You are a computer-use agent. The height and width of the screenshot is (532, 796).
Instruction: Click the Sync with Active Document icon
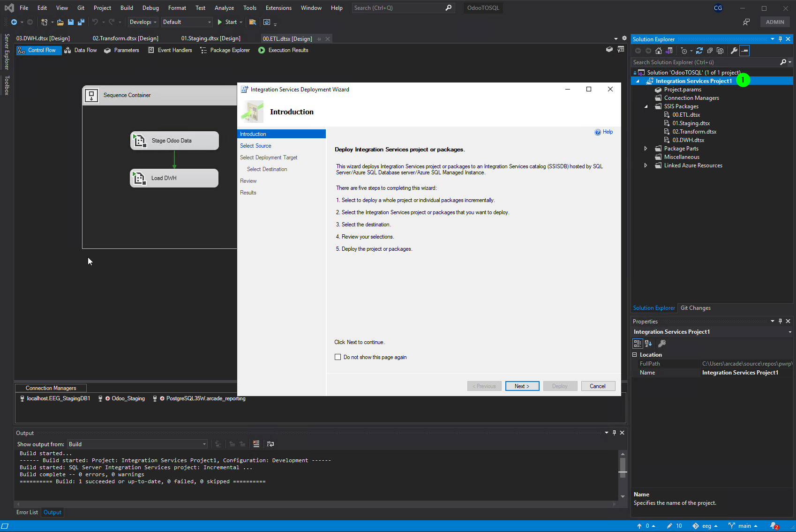[x=699, y=51]
